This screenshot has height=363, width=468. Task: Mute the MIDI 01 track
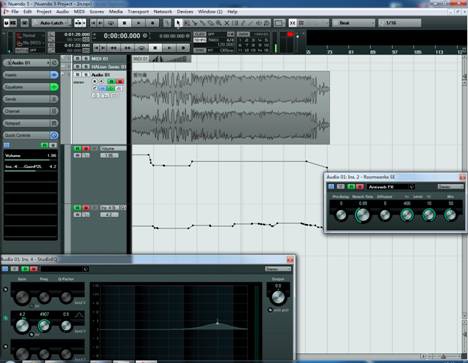77,59
